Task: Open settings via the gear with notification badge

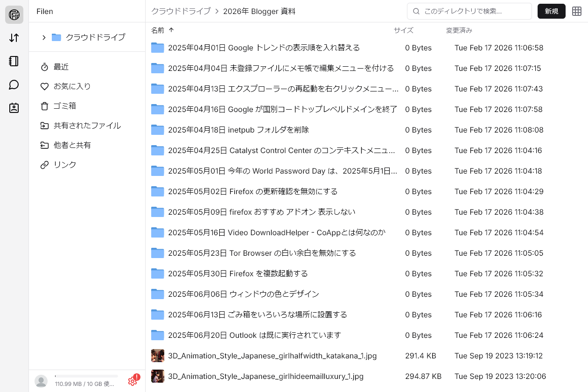Action: coord(133,380)
